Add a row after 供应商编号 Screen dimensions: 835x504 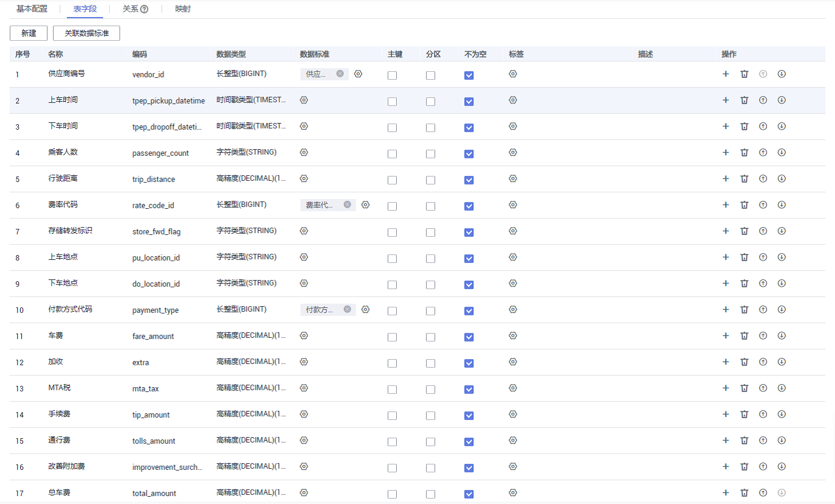[725, 74]
